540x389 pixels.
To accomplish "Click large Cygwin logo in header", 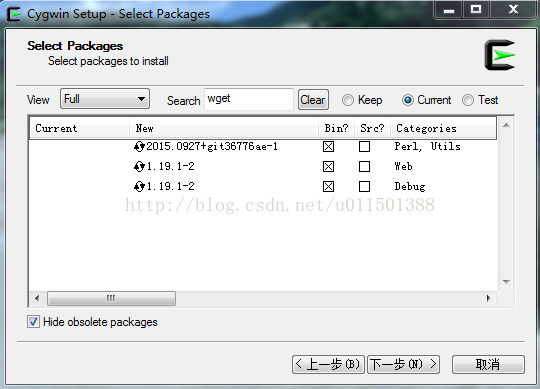I will pyautogui.click(x=500, y=55).
